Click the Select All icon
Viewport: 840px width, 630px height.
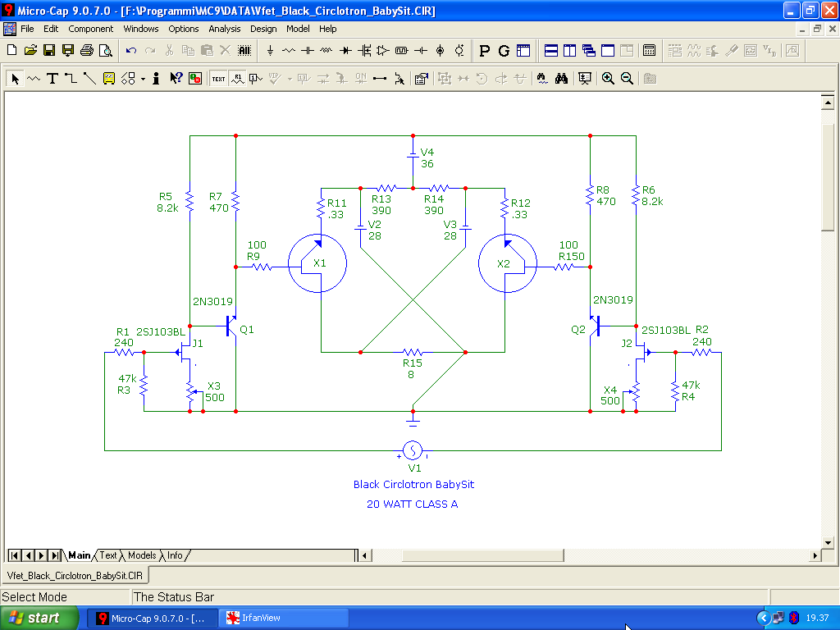coord(244,50)
